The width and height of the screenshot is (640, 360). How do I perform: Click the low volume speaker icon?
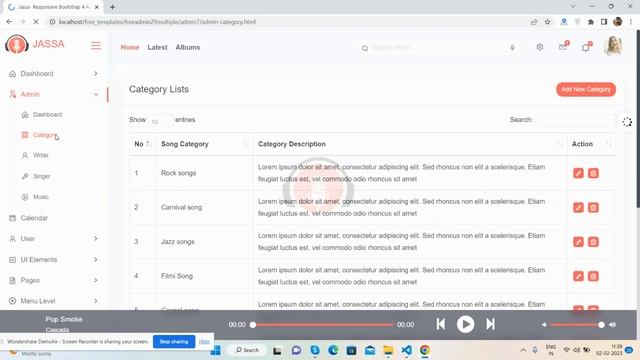[x=544, y=325]
